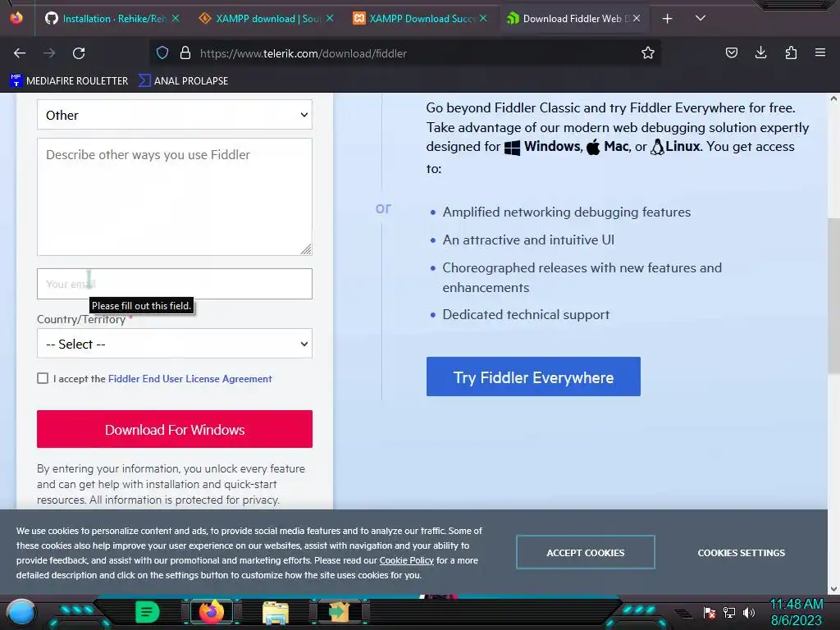Click the Describe other ways textarea
The image size is (840, 630).
175,197
